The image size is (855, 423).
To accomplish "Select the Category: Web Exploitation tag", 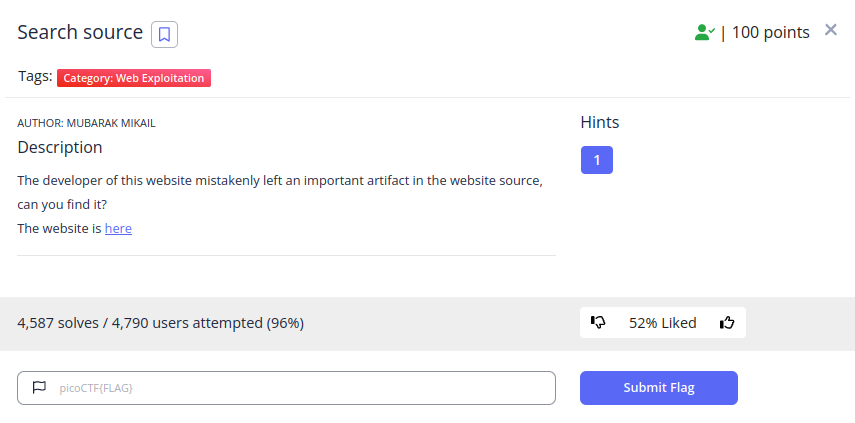I will 134,78.
